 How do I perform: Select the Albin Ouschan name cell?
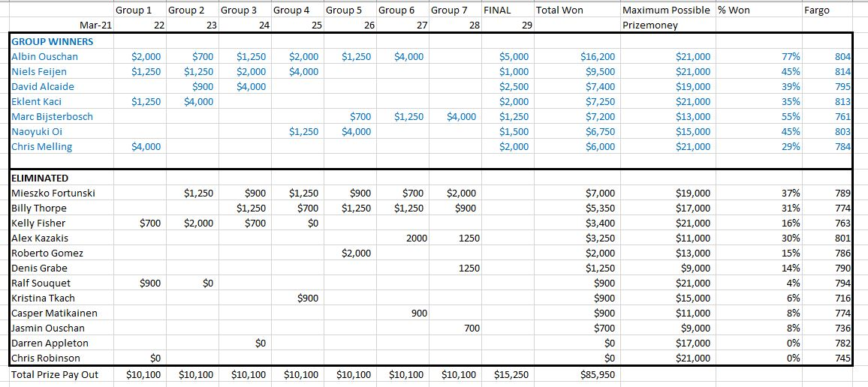point(45,57)
